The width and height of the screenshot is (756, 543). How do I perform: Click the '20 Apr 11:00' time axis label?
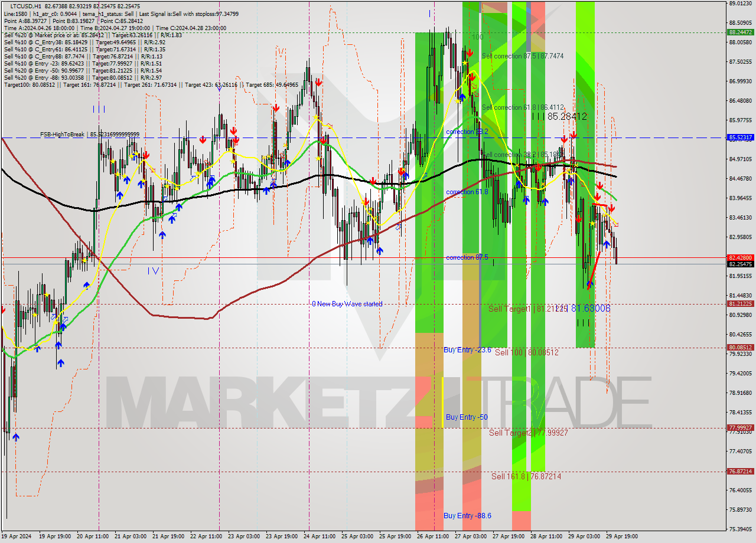click(92, 537)
